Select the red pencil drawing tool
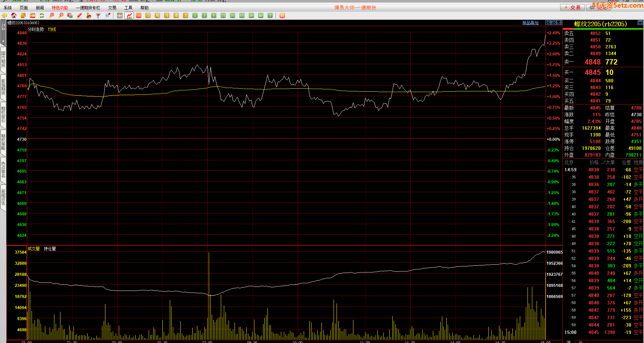The width and height of the screenshot is (644, 343). 80,15
